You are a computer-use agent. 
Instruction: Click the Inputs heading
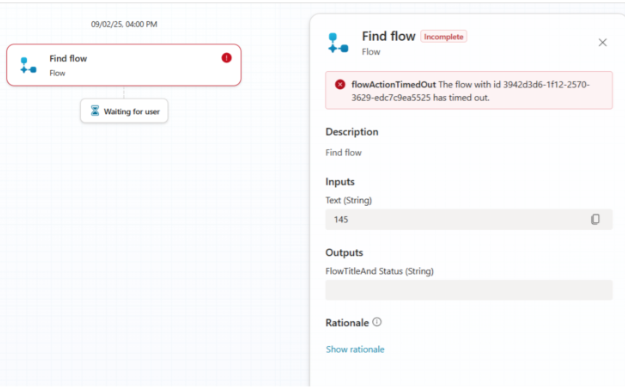coord(340,182)
